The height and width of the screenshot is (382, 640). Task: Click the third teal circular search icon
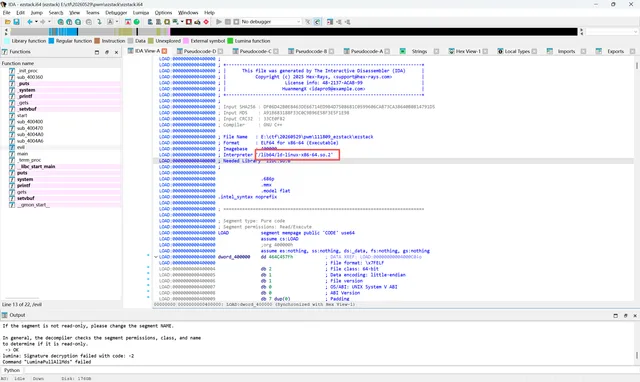tap(78, 22)
